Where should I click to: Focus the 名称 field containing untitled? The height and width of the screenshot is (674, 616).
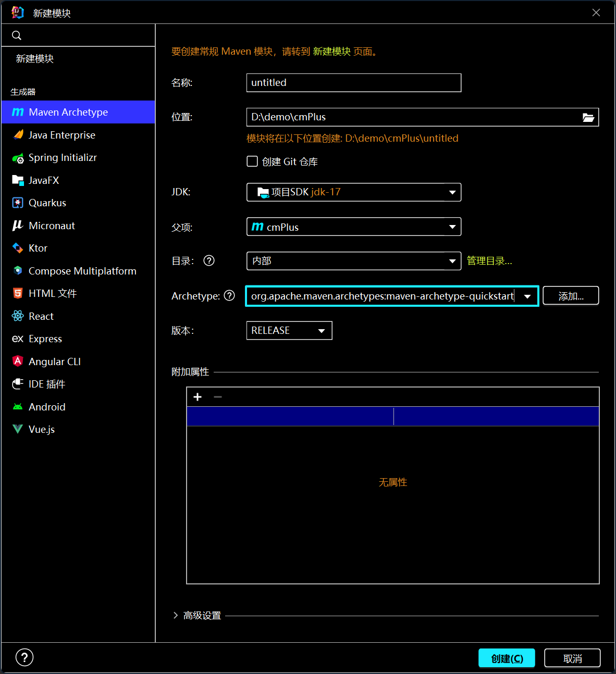[x=354, y=82]
